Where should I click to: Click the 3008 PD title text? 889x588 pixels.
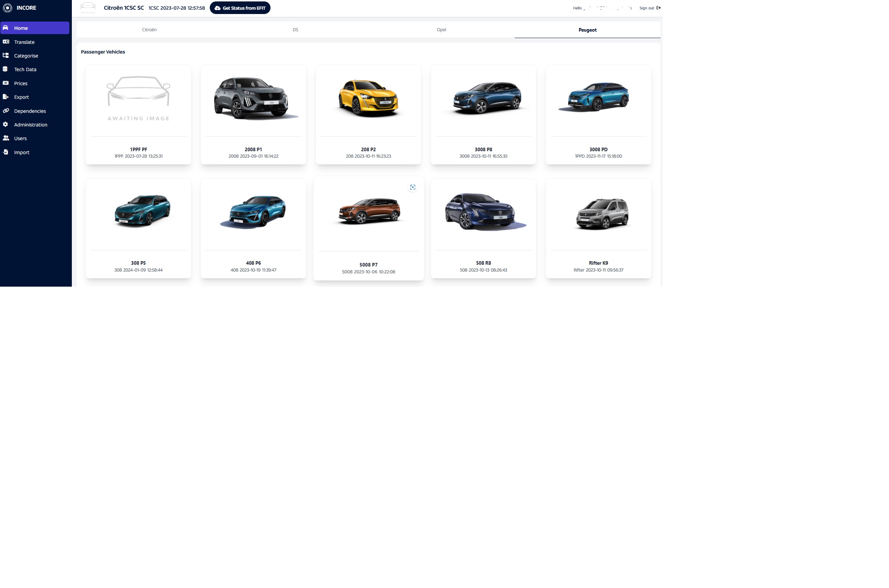coord(598,149)
